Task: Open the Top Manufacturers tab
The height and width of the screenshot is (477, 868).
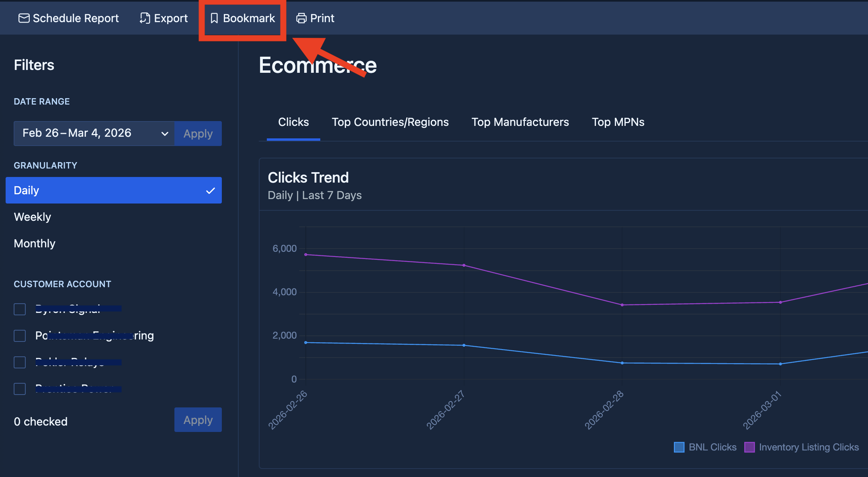Action: pos(520,122)
